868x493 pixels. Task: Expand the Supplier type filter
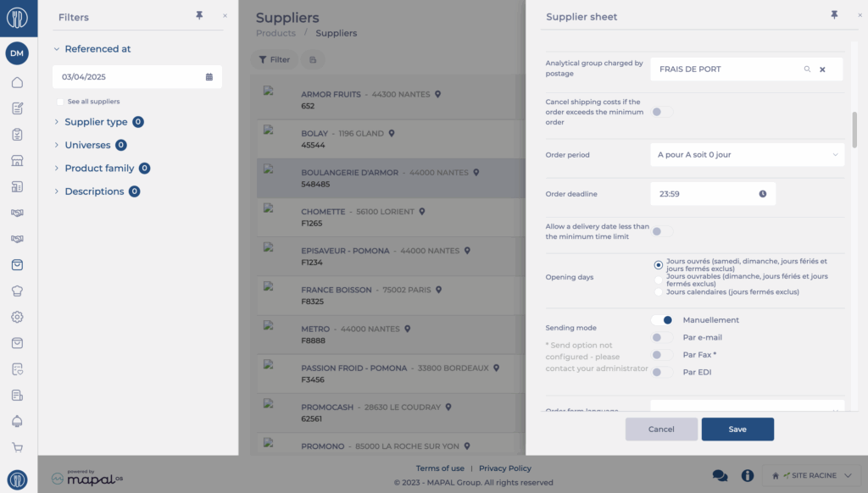tap(58, 122)
